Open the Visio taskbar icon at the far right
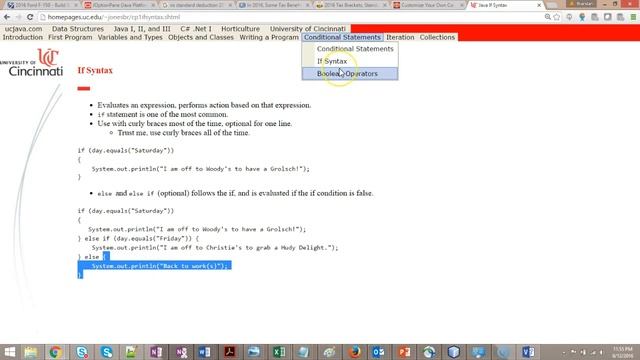The height and width of the screenshot is (360, 640). 528,352
